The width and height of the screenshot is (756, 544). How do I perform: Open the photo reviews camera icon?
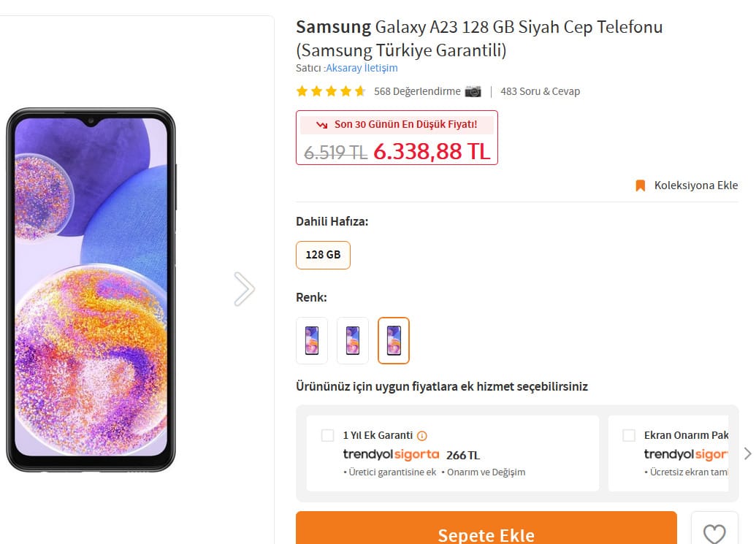point(473,91)
